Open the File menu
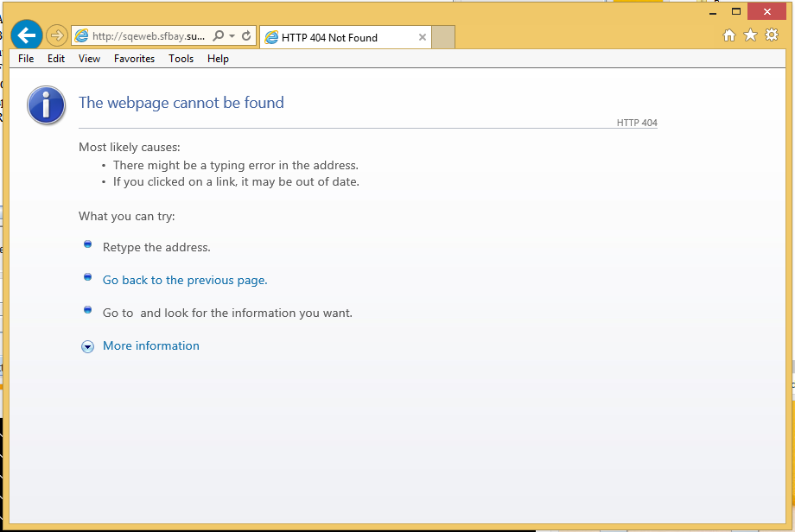 (x=26, y=59)
